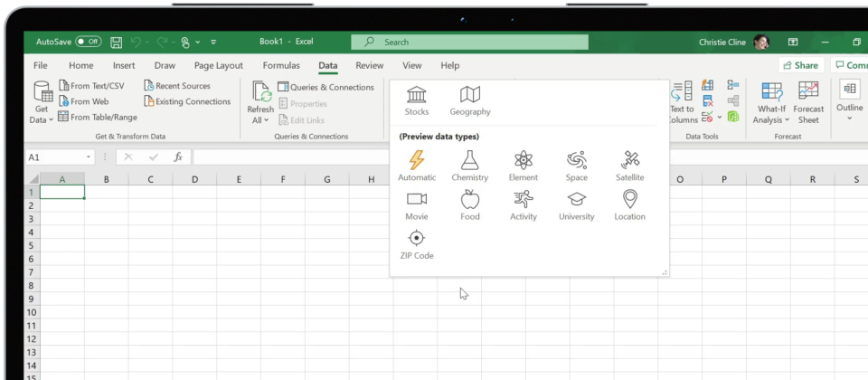868x380 pixels.
Task: Switch to the Formulas tab
Action: click(x=281, y=65)
